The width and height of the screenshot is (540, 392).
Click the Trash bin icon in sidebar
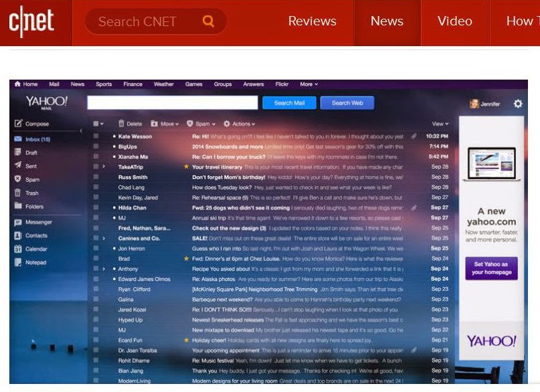click(x=18, y=193)
